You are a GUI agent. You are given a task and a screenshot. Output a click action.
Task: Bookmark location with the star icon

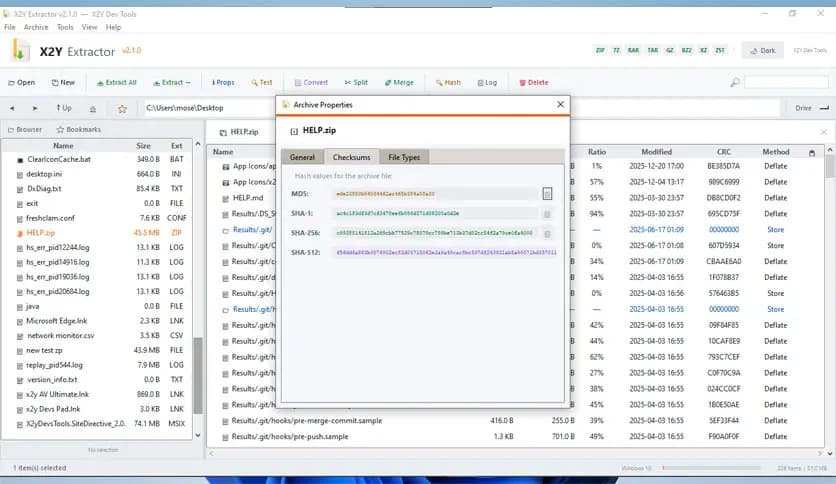point(122,109)
